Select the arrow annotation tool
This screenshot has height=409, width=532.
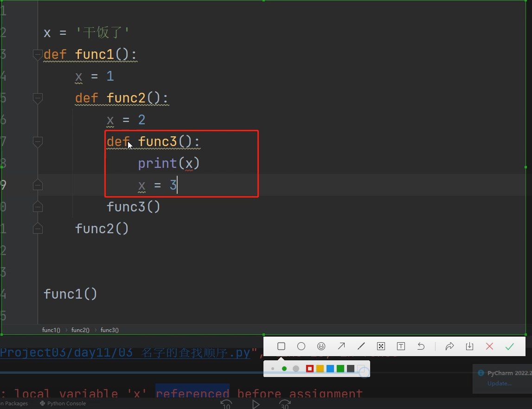pos(341,346)
